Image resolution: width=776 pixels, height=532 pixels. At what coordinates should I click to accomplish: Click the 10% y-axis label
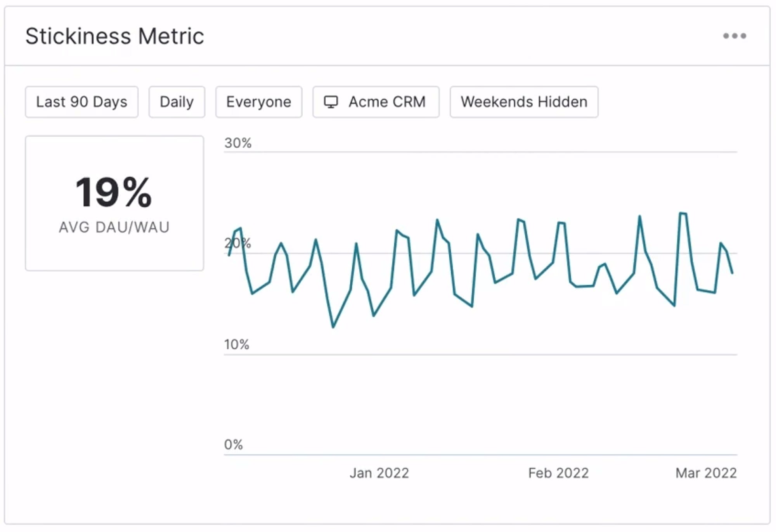(x=237, y=344)
